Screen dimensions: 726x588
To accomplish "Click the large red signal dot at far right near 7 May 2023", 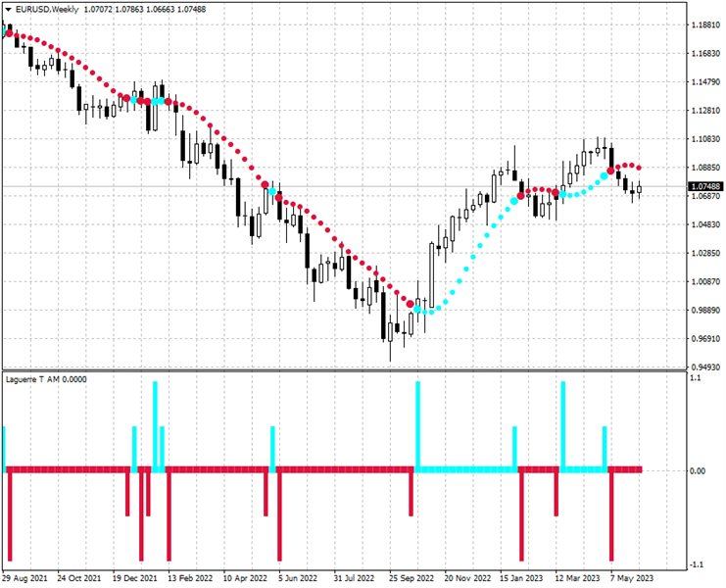I will [610, 171].
